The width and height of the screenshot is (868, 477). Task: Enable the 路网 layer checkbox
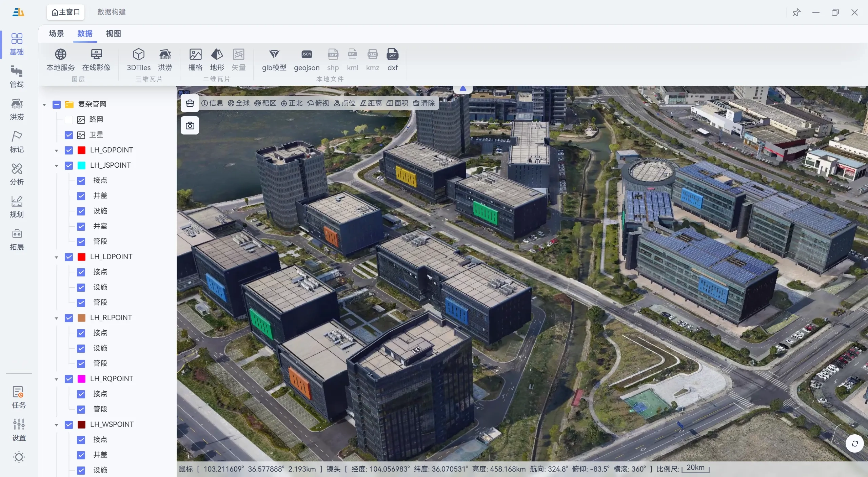69,120
